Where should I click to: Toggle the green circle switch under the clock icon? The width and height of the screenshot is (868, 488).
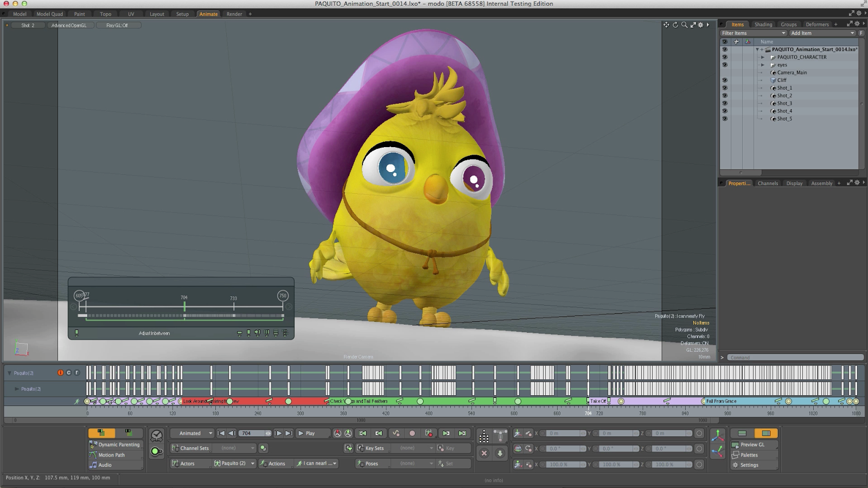(156, 451)
